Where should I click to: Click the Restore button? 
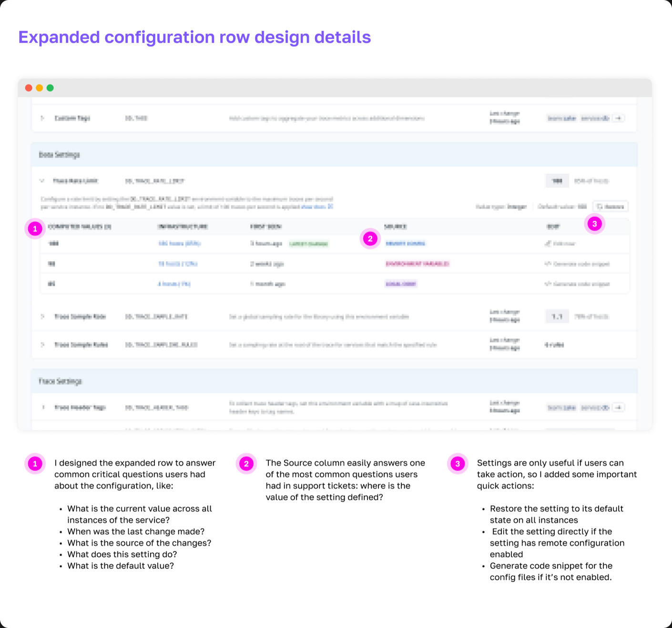611,206
